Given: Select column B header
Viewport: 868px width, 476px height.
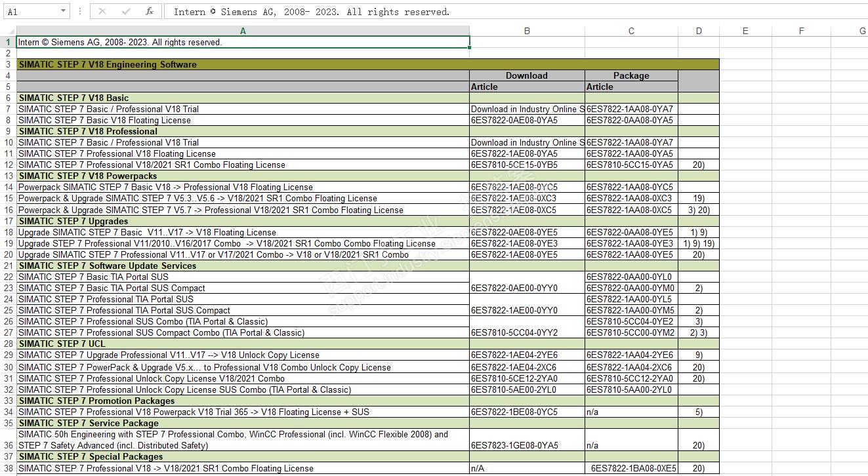Looking at the screenshot, I should [527, 31].
